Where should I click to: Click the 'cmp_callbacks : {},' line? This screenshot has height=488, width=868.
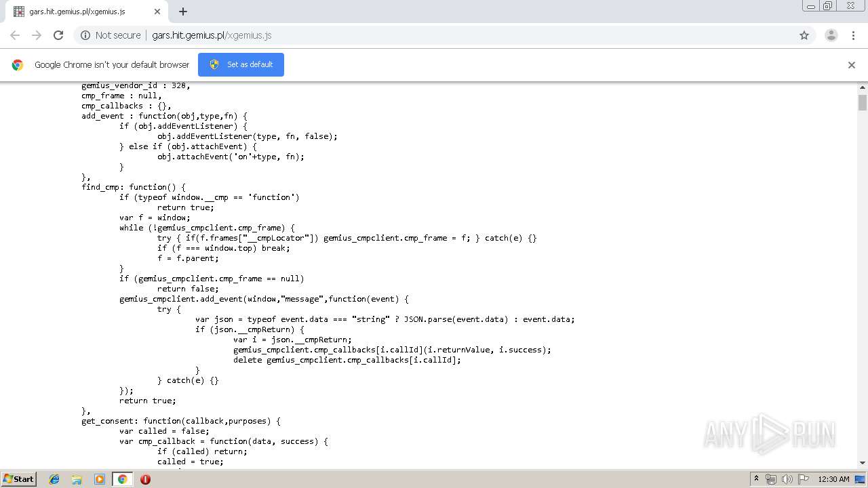pyautogui.click(x=126, y=106)
